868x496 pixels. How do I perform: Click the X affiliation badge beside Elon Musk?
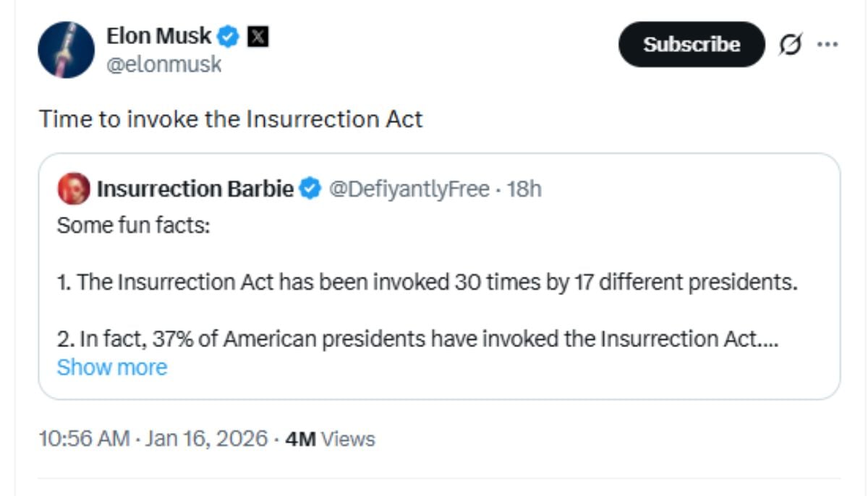(258, 35)
